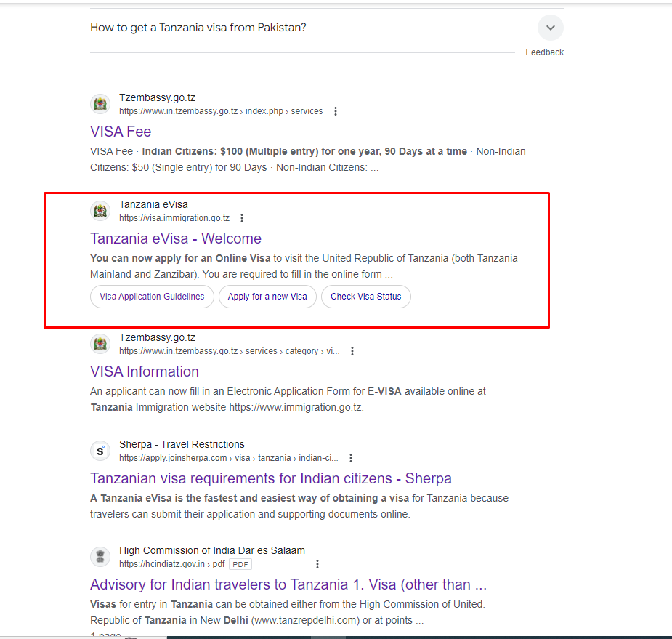Click the tzembassy URL ending in 'index.php › services'
The image size is (672, 639).
pos(221,111)
